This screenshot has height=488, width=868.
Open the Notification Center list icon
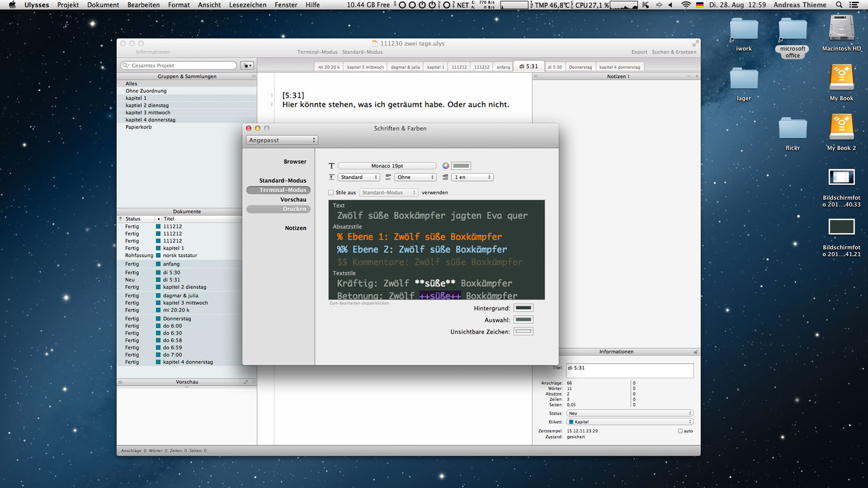pyautogui.click(x=854, y=5)
